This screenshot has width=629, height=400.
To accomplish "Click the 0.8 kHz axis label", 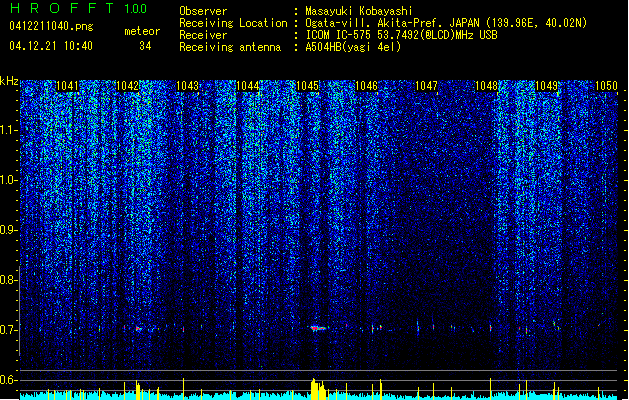I will click(x=9, y=280).
